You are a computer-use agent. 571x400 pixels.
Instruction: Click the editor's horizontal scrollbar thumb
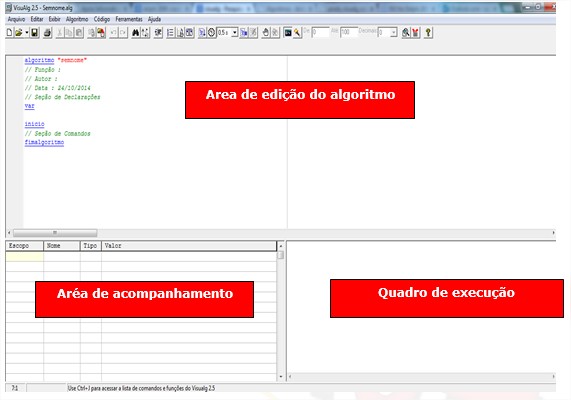click(55, 232)
